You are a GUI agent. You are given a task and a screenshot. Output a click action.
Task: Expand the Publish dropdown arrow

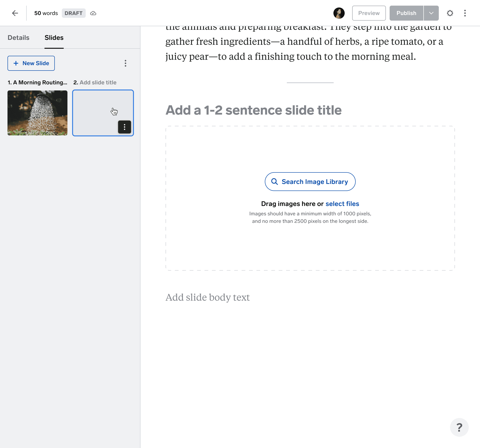[431, 13]
